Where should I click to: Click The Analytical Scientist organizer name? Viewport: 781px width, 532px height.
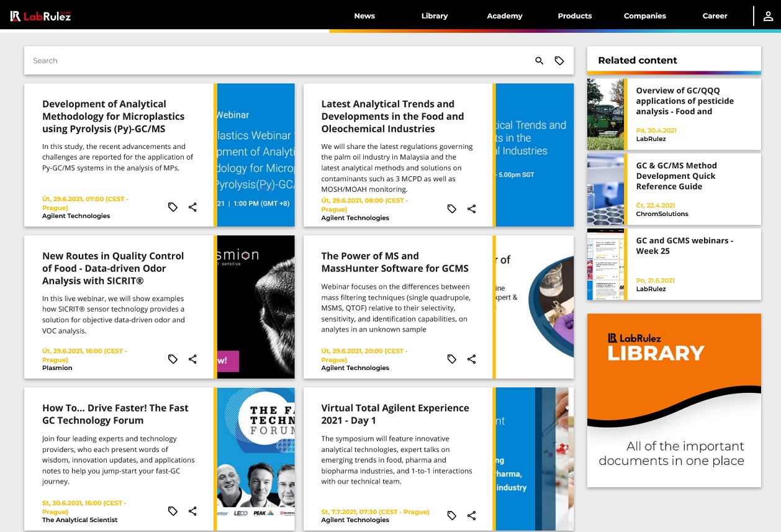coord(79,520)
